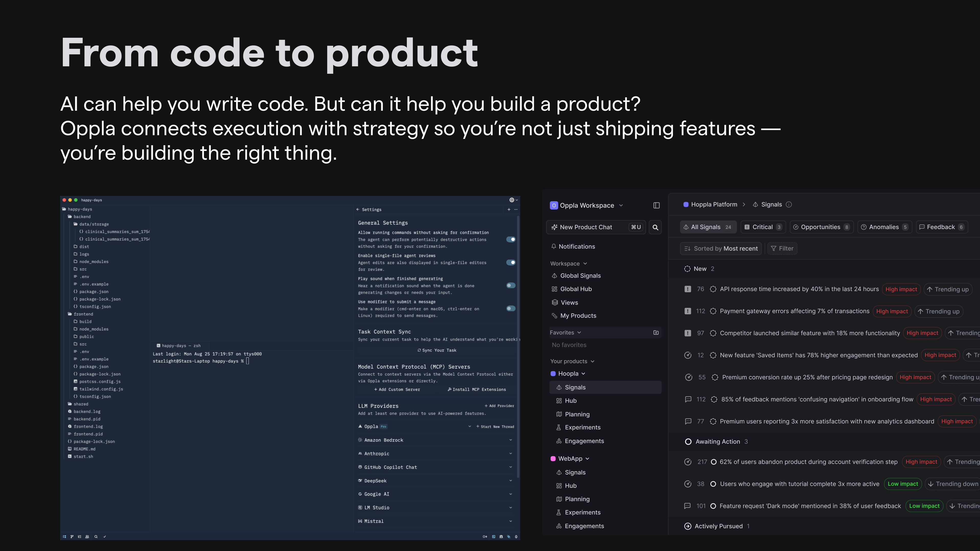The width and height of the screenshot is (980, 551).
Task: Open Notifications in the sidebar
Action: tap(573, 246)
